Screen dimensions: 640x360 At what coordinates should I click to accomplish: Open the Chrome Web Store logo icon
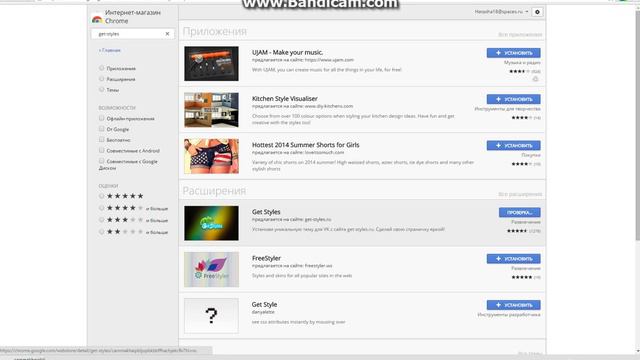pyautogui.click(x=97, y=19)
